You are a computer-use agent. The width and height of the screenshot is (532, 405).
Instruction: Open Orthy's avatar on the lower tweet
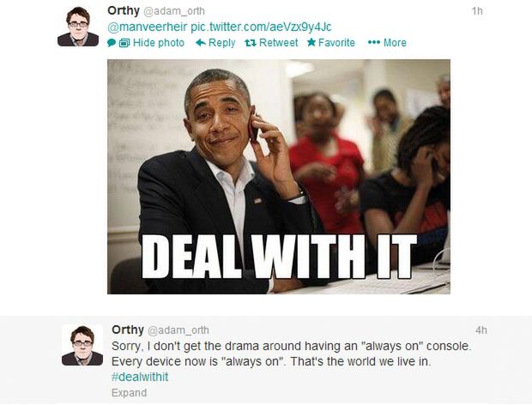[x=82, y=345]
